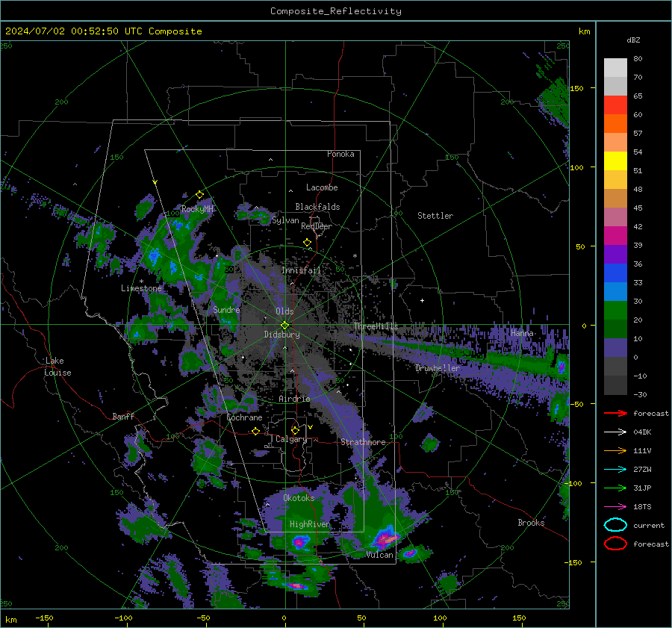The height and width of the screenshot is (628, 672).
Task: Click the magenta storm cell above Vulcan
Action: point(385,539)
